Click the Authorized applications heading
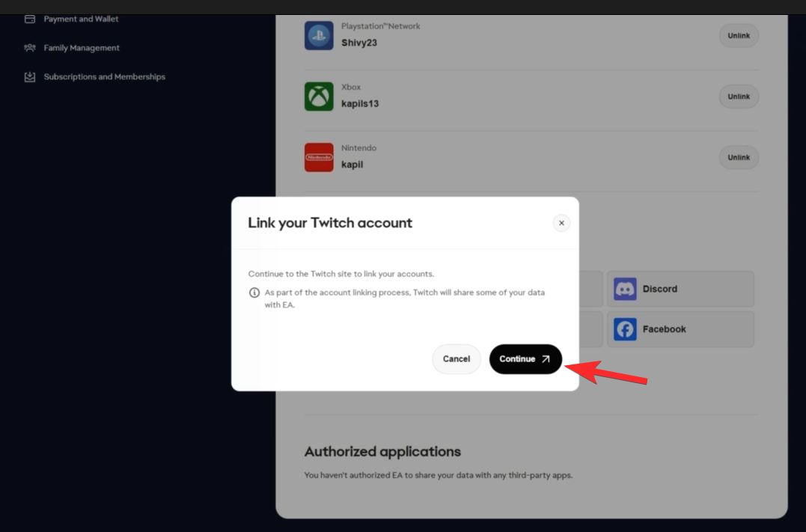Image resolution: width=806 pixels, height=532 pixels. pyautogui.click(x=382, y=452)
